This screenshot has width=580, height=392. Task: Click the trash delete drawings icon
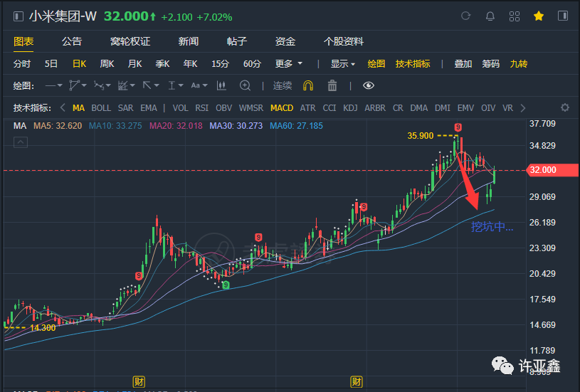click(x=332, y=86)
